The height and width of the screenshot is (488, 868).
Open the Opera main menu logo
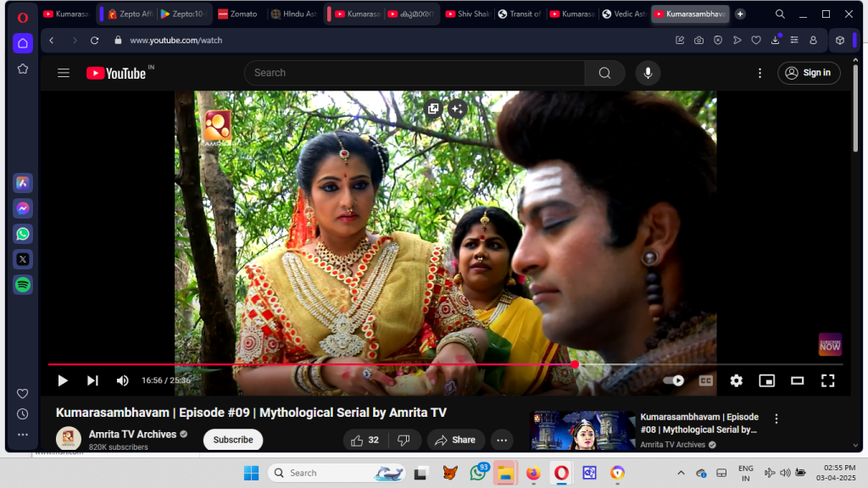coord(23,17)
